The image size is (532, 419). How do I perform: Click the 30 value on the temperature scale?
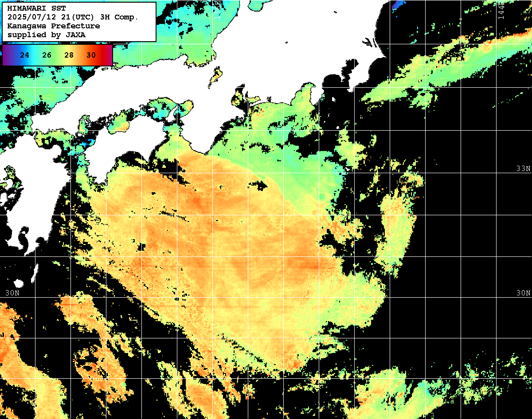tap(91, 55)
